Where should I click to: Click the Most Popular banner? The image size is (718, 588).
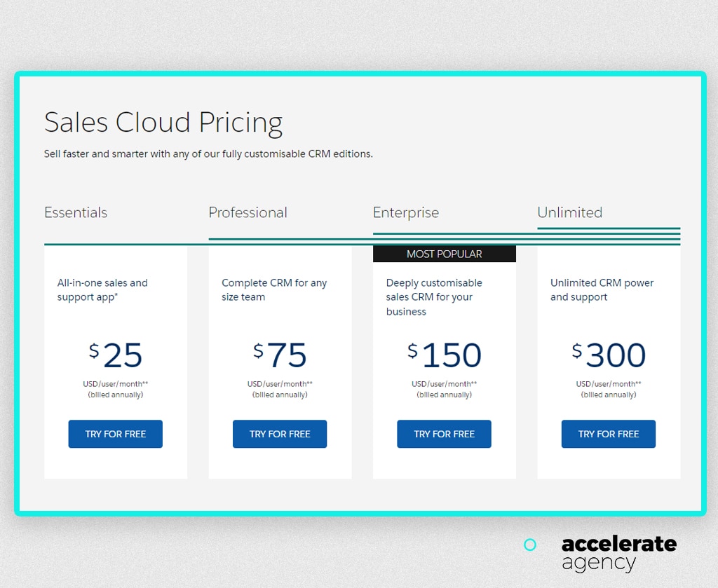coord(444,254)
